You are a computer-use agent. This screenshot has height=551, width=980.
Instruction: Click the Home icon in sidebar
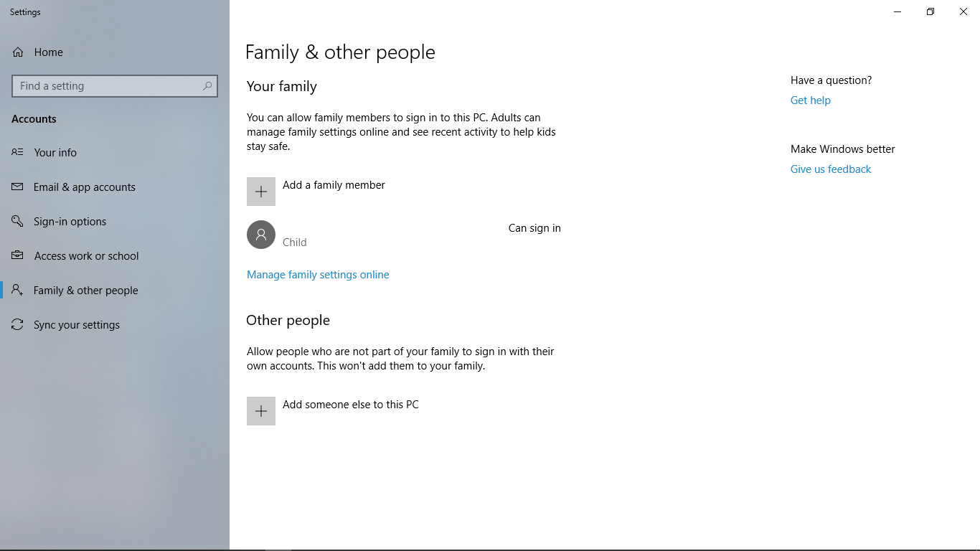point(18,52)
